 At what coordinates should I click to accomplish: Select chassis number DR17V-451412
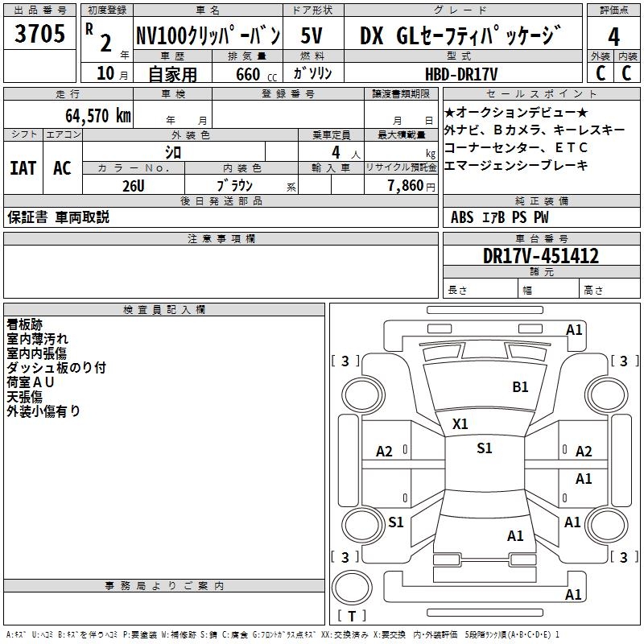click(x=541, y=256)
